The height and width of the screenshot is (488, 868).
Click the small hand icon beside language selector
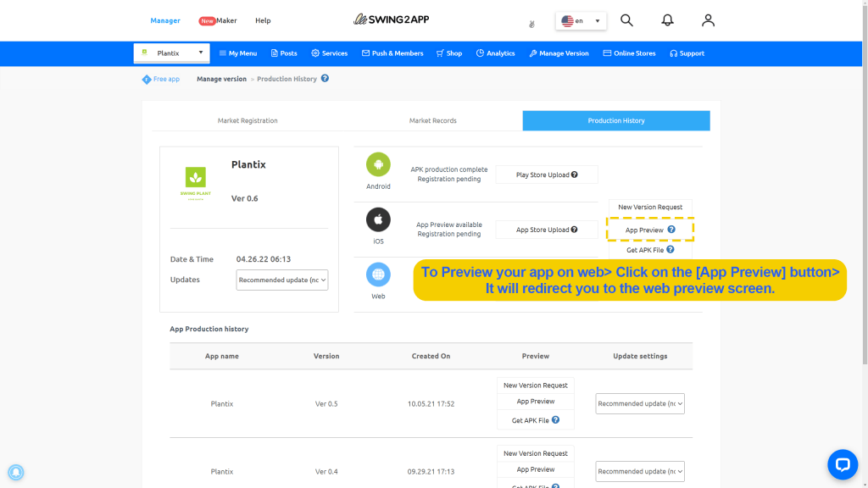532,24
